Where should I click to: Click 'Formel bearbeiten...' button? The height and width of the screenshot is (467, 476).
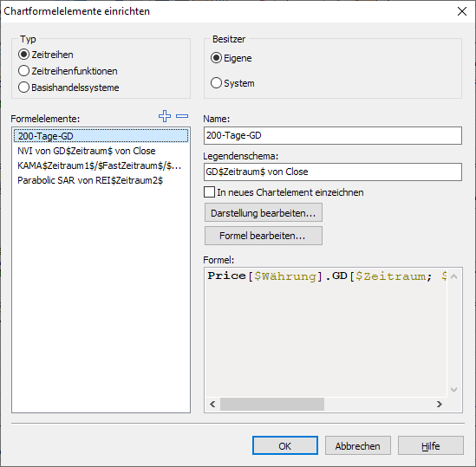(264, 236)
